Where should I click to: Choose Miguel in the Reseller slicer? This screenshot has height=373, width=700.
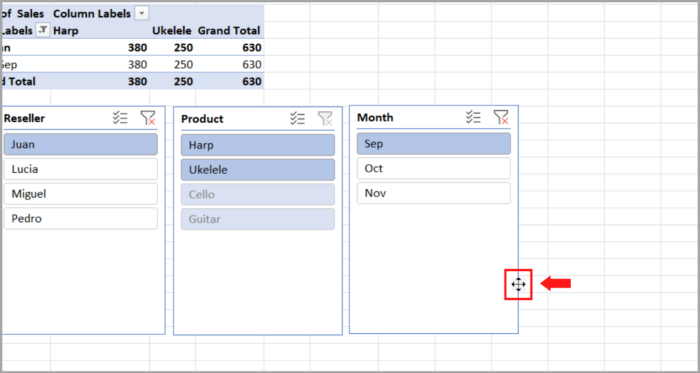[81, 194]
